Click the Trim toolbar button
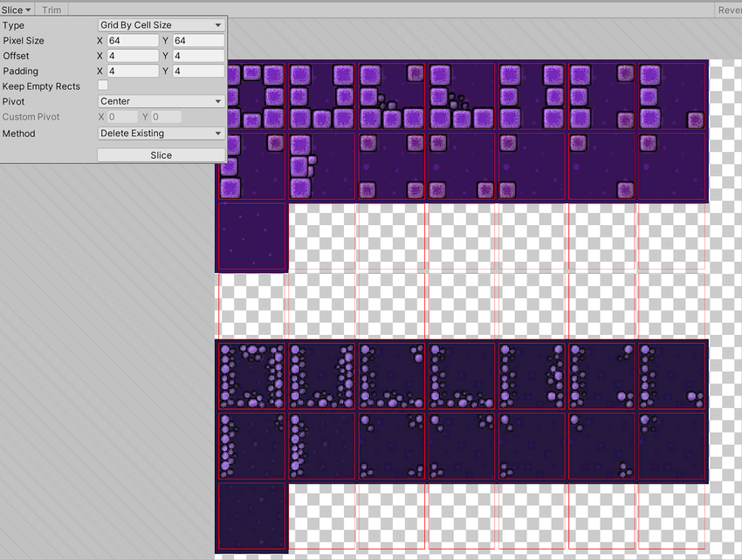Image resolution: width=742 pixels, height=560 pixels. tap(52, 10)
